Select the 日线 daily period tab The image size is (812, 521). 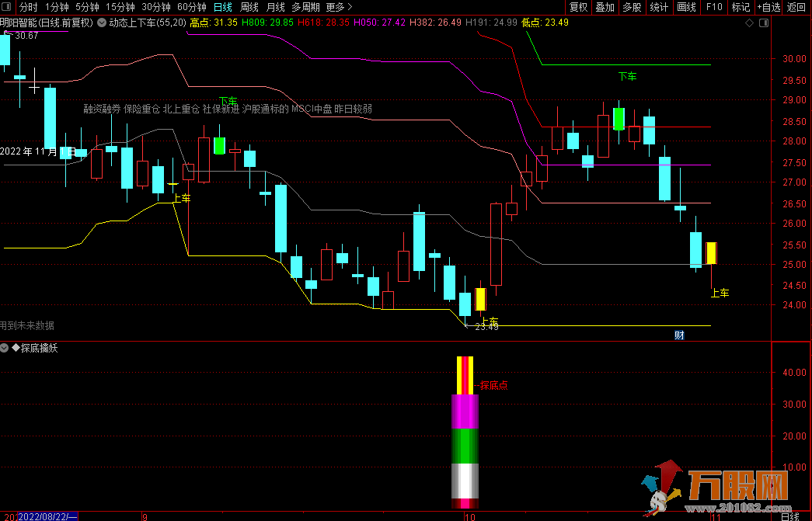pyautogui.click(x=223, y=7)
